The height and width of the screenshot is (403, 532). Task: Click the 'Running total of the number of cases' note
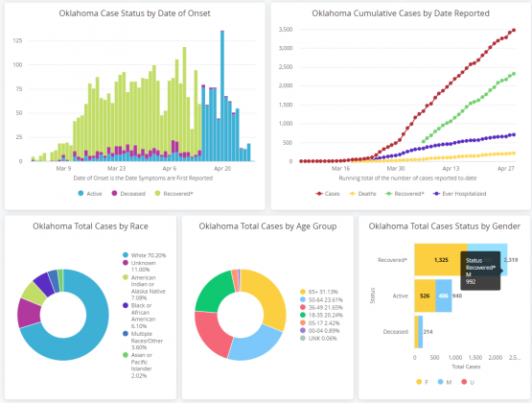pyautogui.click(x=407, y=178)
